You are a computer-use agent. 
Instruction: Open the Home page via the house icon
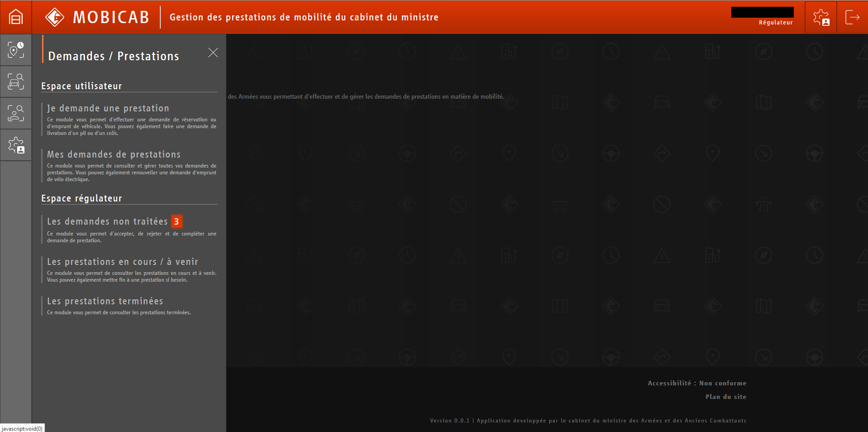coord(15,17)
